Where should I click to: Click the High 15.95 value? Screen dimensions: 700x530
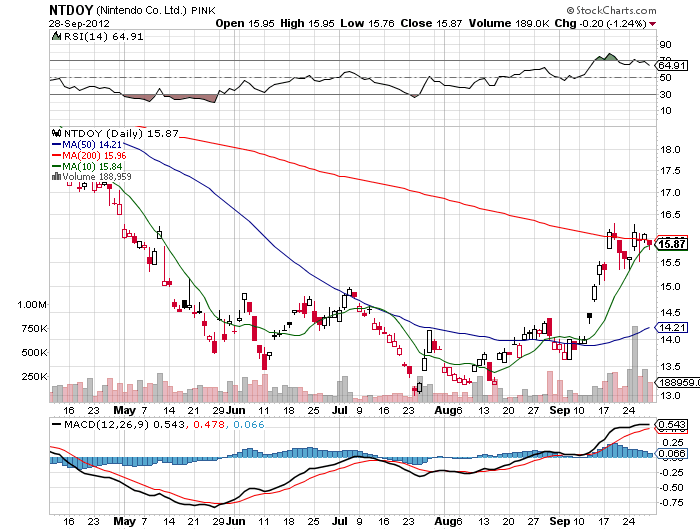pos(307,23)
